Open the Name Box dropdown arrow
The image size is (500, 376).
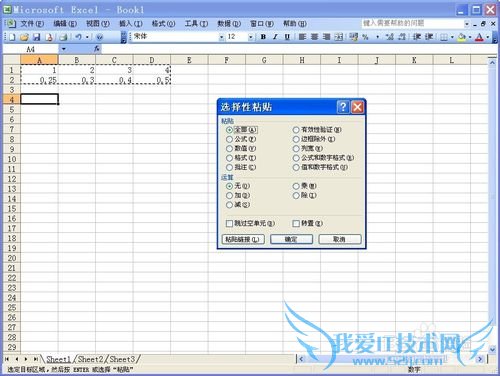(x=63, y=49)
